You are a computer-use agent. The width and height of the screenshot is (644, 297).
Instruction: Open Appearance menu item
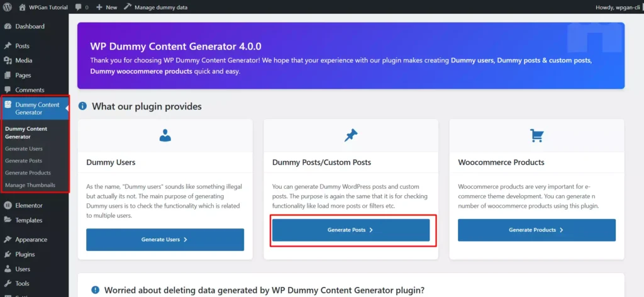[31, 240]
